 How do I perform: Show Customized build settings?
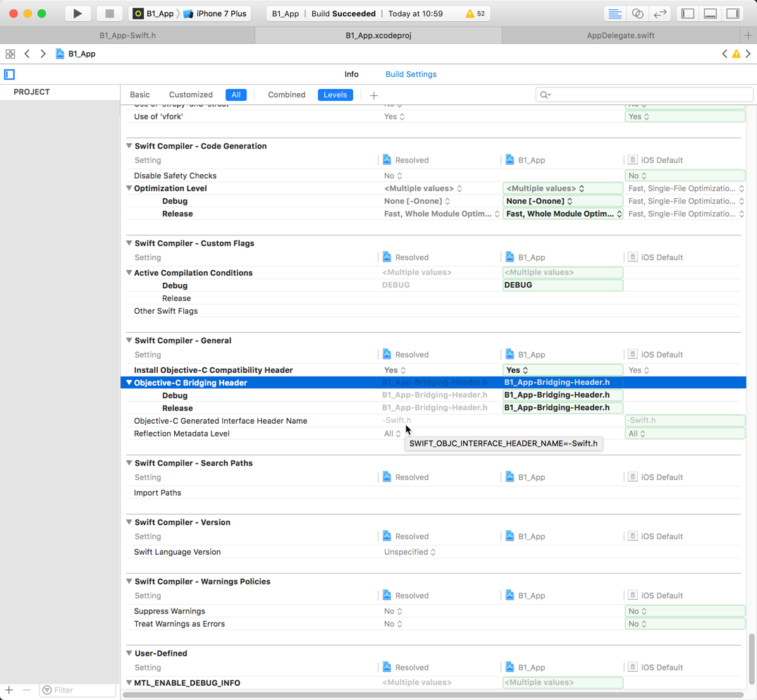pyautogui.click(x=191, y=94)
